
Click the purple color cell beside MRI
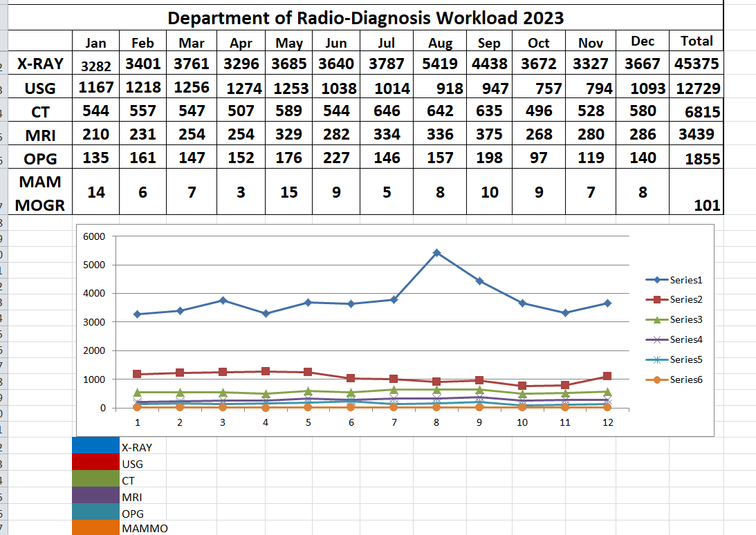click(95, 497)
